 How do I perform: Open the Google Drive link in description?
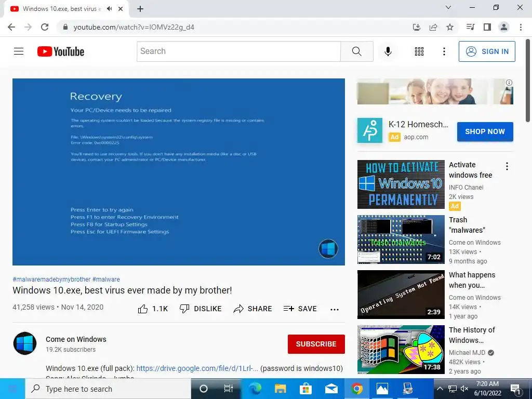[x=197, y=368]
